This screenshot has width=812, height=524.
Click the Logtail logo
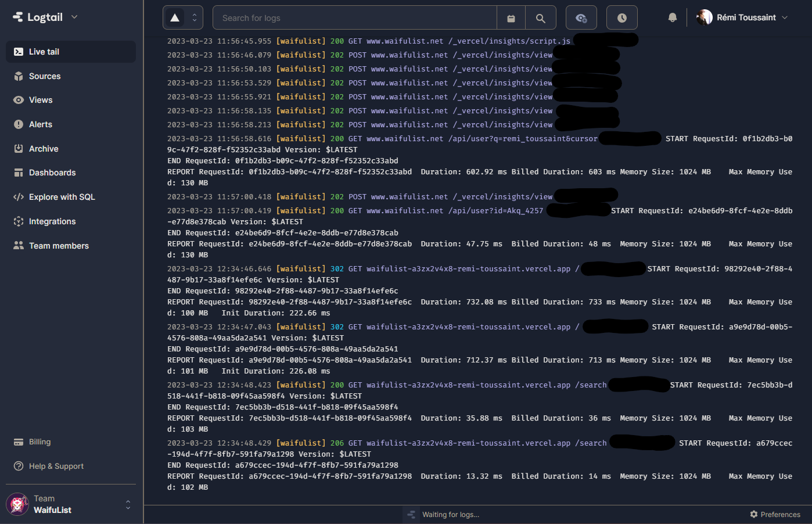(38, 17)
